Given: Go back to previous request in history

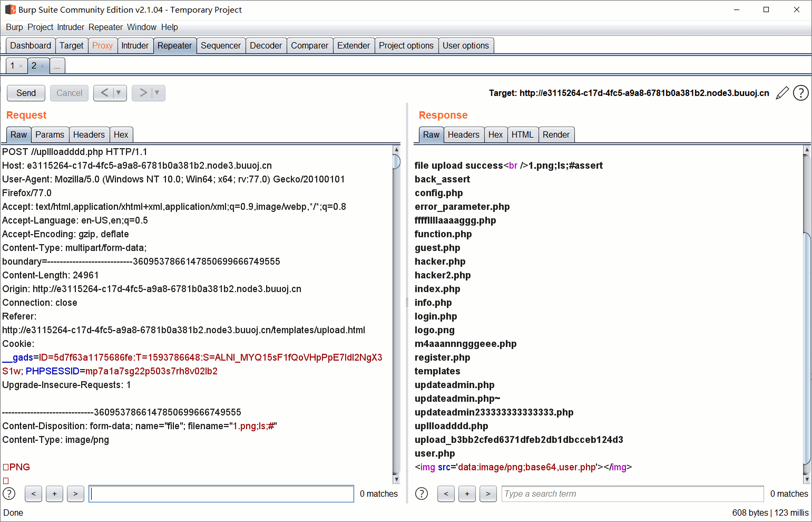Looking at the screenshot, I should click(x=104, y=93).
